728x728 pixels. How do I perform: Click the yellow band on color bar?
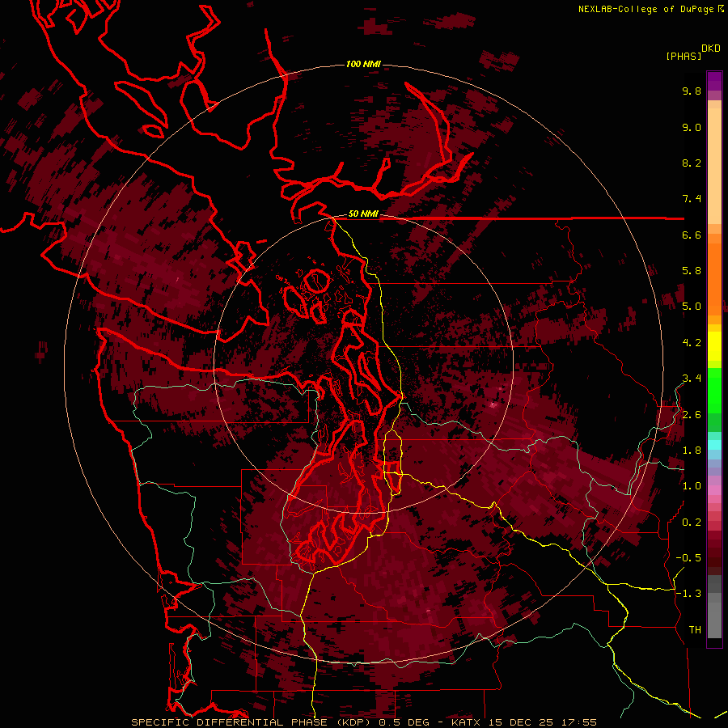pos(714,346)
